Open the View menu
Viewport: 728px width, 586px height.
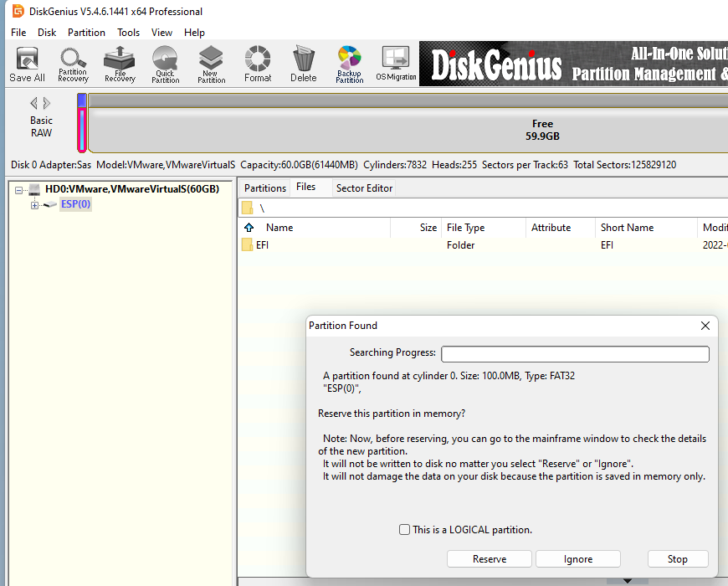161,33
